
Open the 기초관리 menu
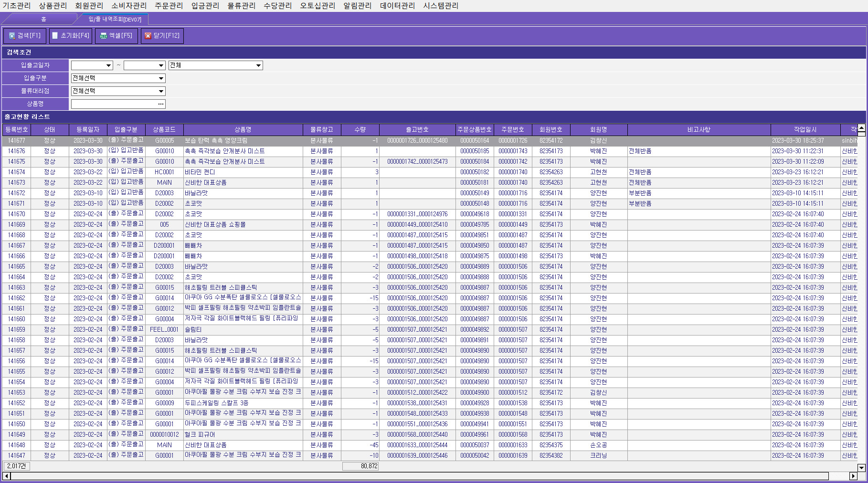16,6
